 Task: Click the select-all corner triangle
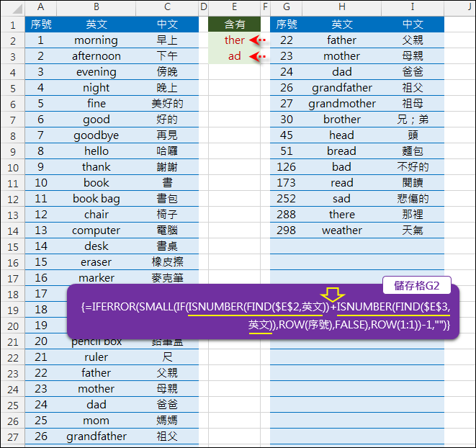pyautogui.click(x=17, y=9)
